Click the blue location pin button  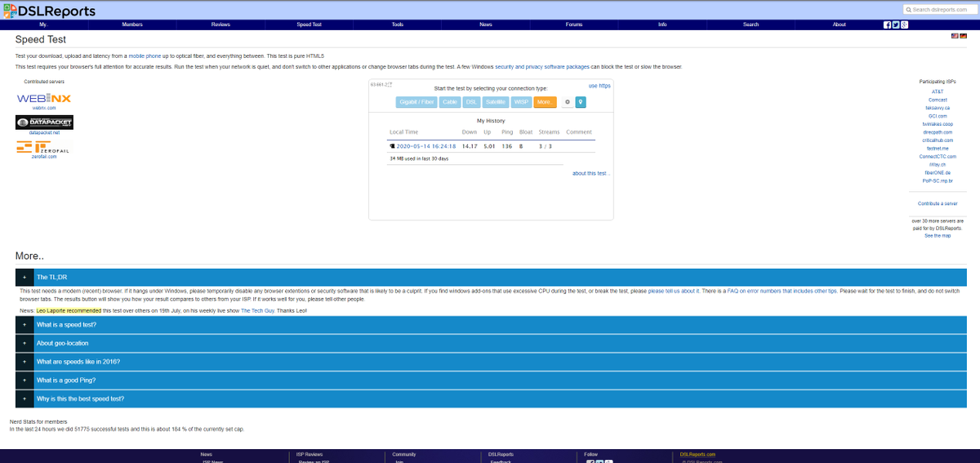click(x=581, y=102)
